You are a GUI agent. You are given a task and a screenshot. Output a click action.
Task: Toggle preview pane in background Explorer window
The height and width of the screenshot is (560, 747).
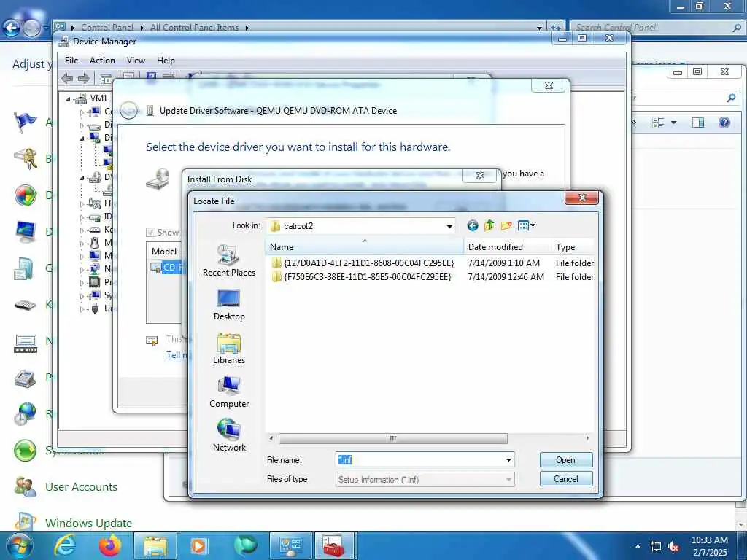(697, 122)
